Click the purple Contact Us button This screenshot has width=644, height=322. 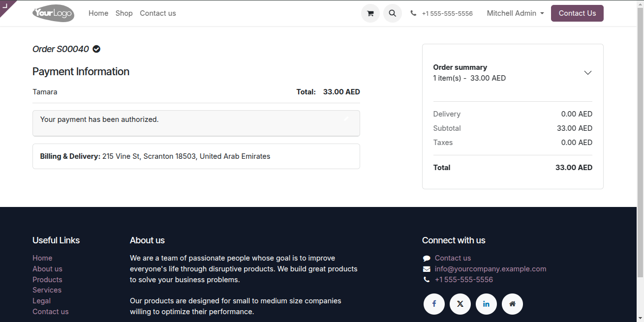click(577, 13)
